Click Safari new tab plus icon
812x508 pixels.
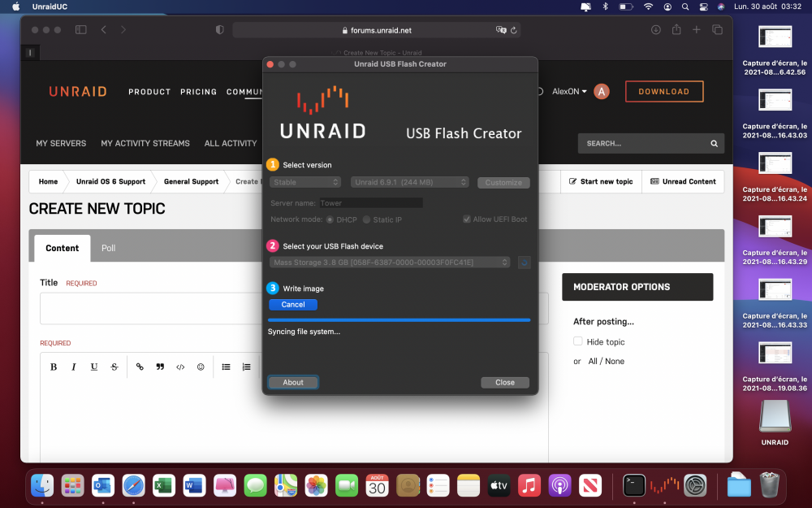(697, 30)
